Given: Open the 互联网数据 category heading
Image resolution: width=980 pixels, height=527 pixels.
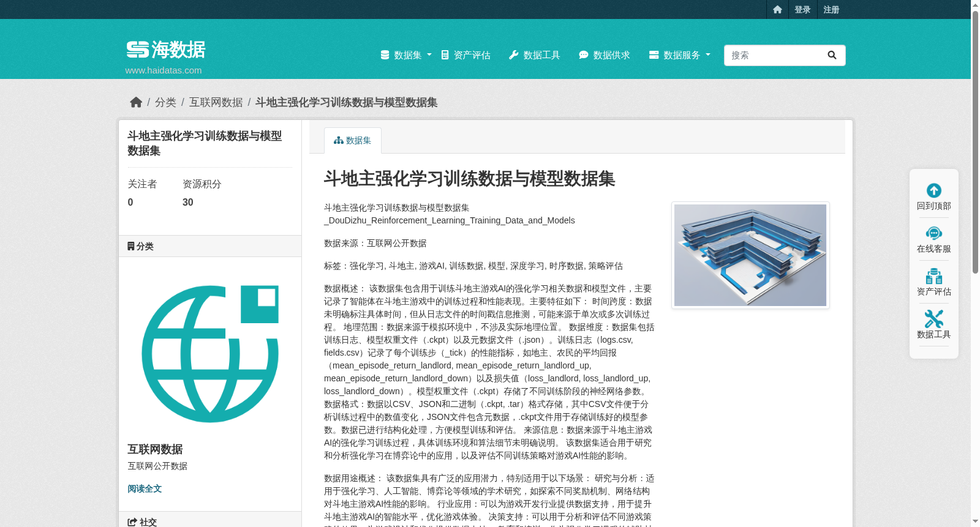Looking at the screenshot, I should pyautogui.click(x=155, y=449).
